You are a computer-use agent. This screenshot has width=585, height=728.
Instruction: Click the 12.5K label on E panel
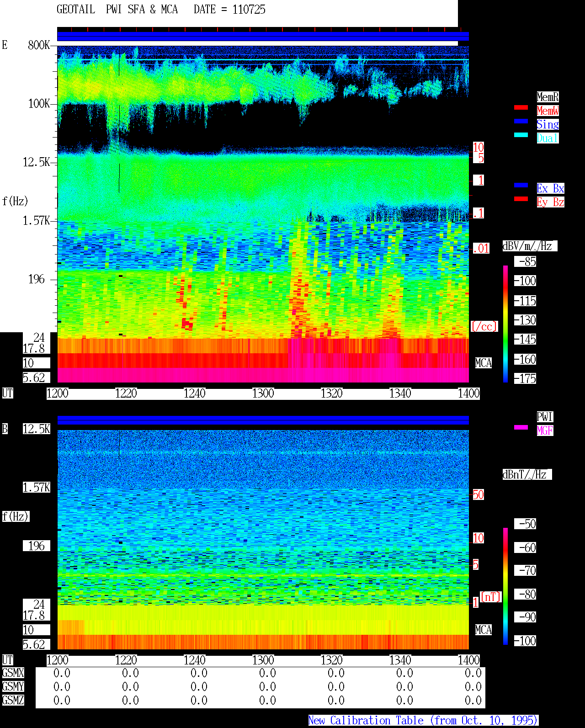coord(37,162)
